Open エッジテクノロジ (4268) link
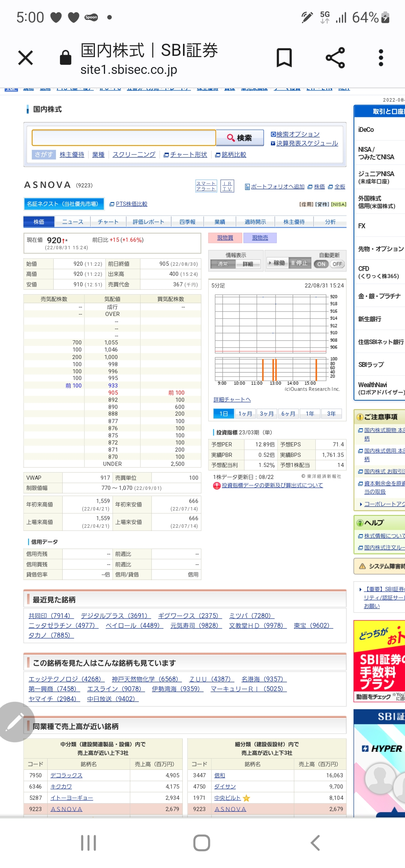This screenshot has width=405, height=868. pos(67,679)
